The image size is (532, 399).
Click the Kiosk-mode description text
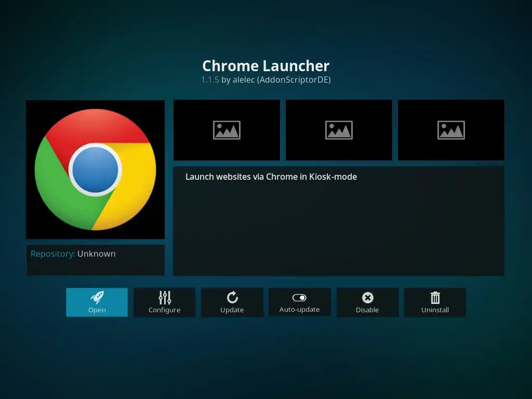[x=271, y=177]
